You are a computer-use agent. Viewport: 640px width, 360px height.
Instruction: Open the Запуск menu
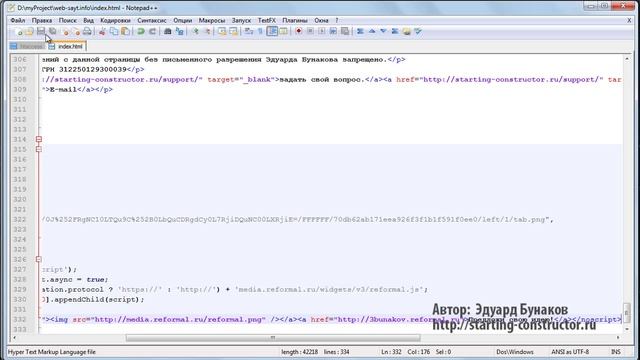pos(241,20)
